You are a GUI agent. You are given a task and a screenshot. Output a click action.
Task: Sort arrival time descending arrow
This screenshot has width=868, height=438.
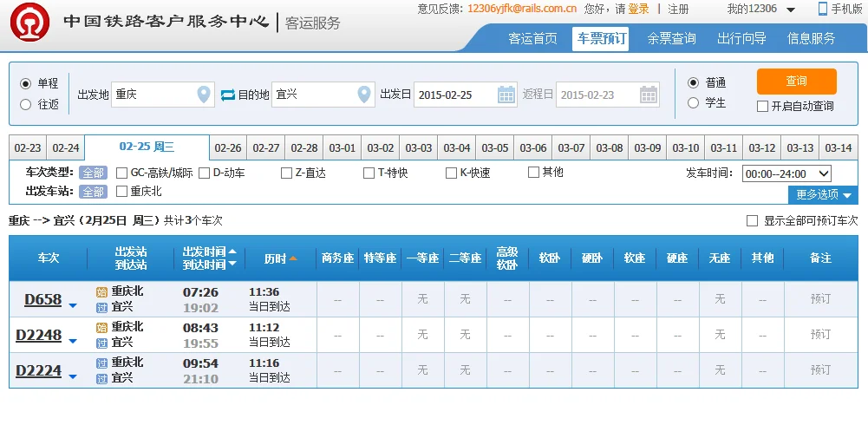pos(232,264)
